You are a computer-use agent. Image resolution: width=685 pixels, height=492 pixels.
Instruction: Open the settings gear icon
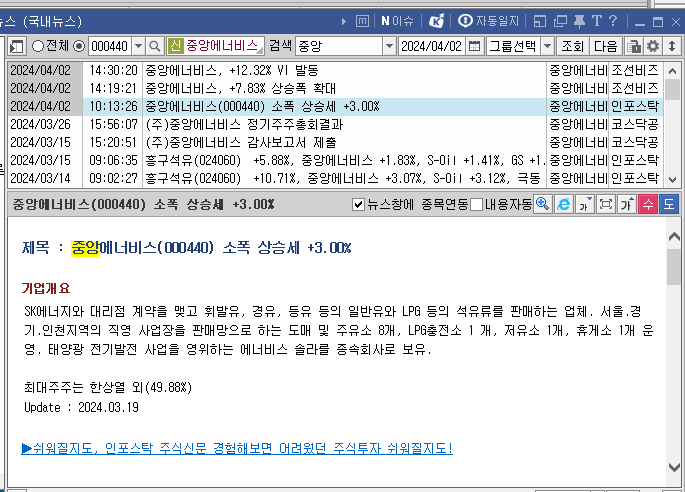pos(653,46)
